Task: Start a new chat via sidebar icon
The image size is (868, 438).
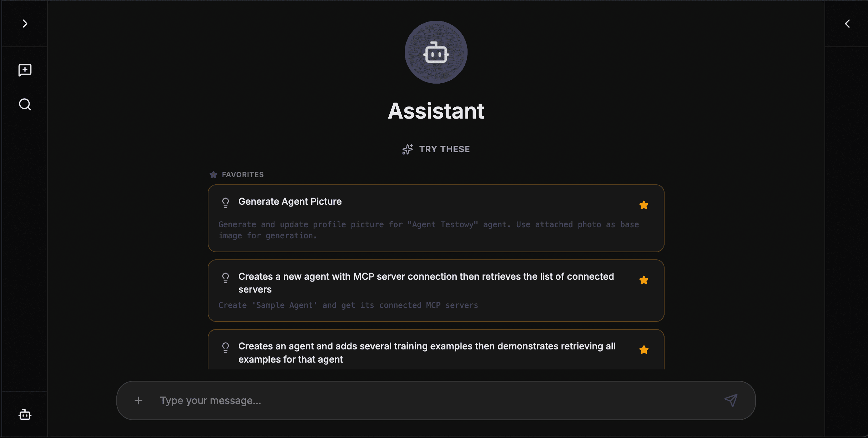Action: click(x=25, y=70)
